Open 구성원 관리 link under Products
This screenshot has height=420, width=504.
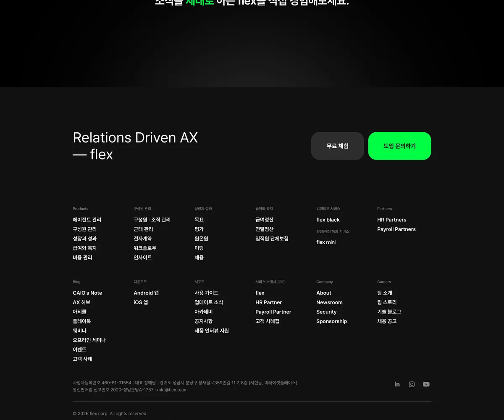84,229
